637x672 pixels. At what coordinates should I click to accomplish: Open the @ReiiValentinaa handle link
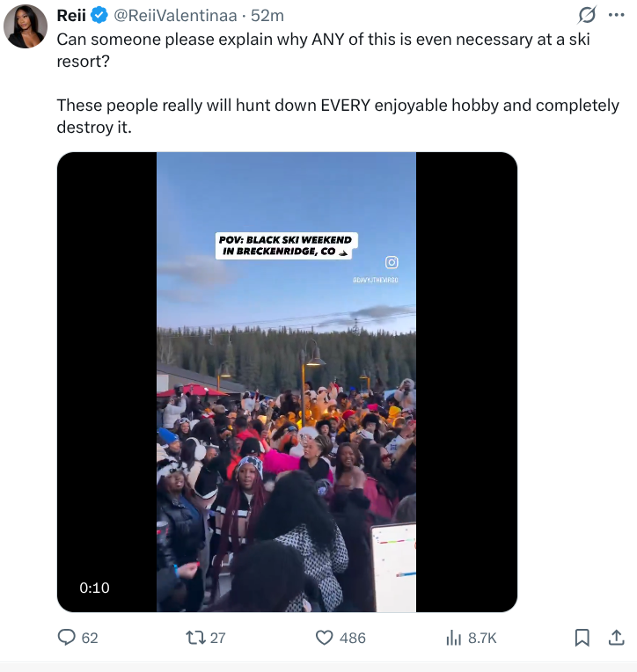click(175, 16)
